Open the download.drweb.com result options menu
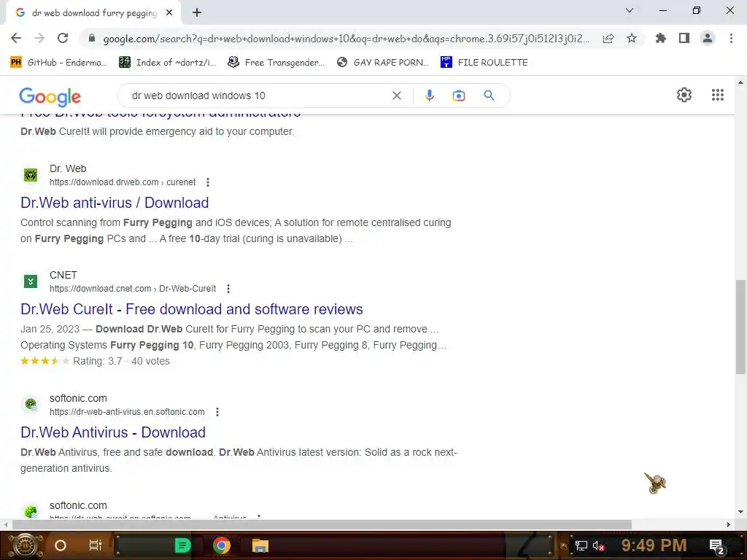The height and width of the screenshot is (560, 747). (207, 182)
